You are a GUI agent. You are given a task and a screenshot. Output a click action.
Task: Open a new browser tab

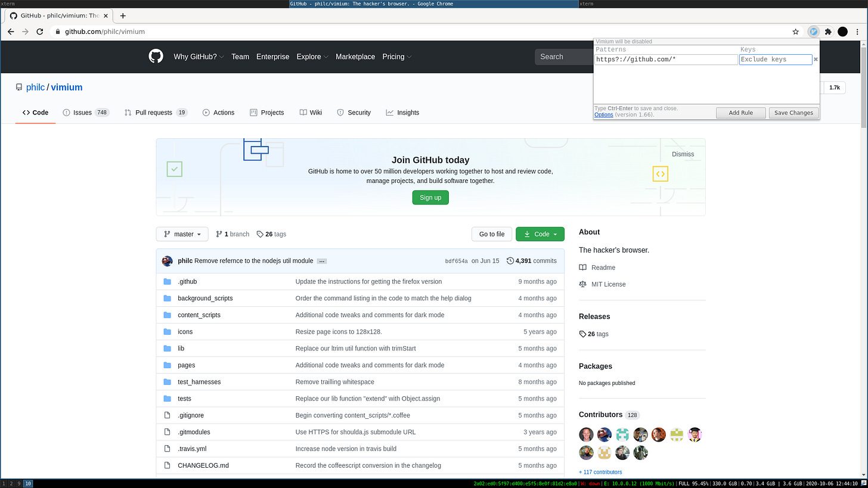coord(123,15)
